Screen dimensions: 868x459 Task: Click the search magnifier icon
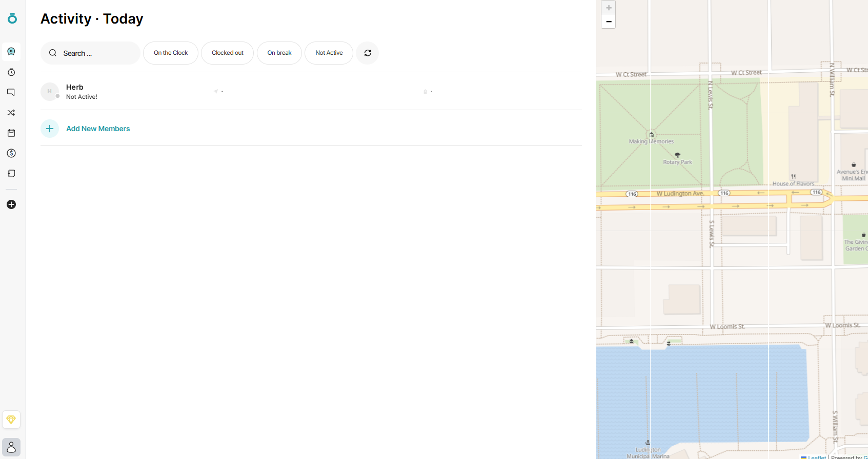point(53,53)
